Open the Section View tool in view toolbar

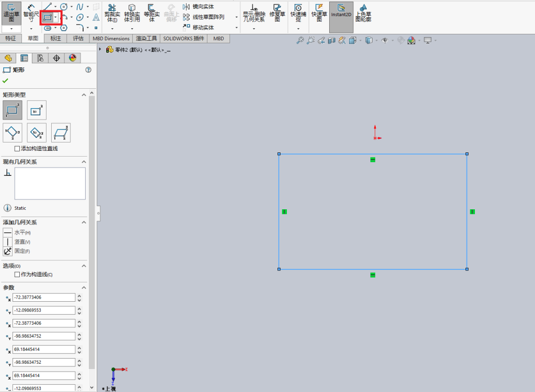coord(331,41)
